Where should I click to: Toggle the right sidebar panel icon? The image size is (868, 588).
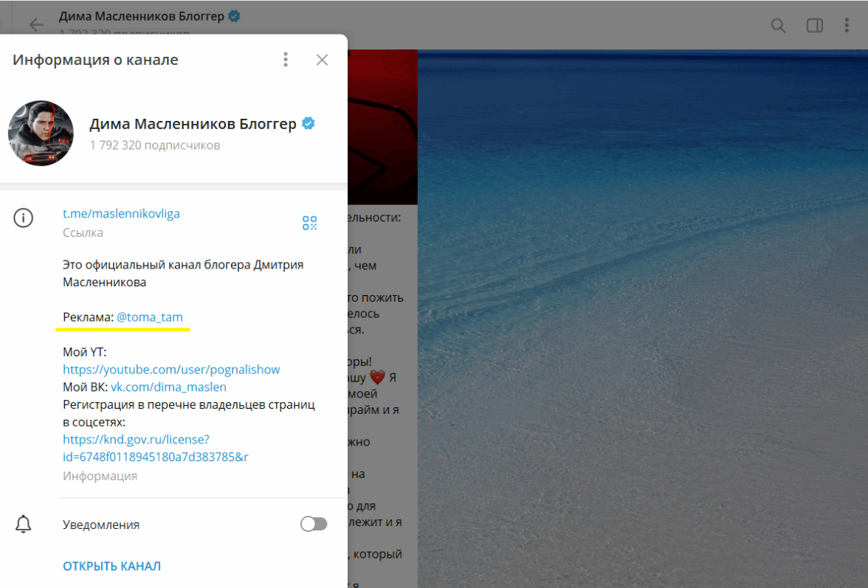[x=814, y=26]
